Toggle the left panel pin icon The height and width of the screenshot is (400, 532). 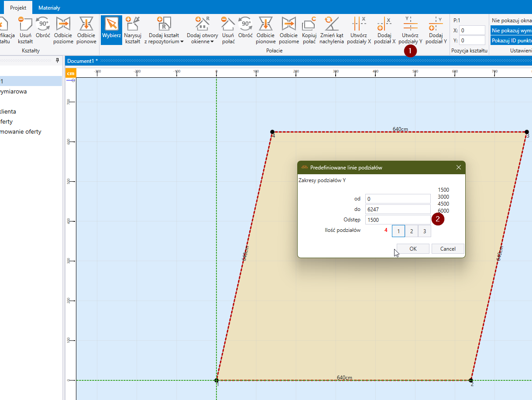pos(57,60)
